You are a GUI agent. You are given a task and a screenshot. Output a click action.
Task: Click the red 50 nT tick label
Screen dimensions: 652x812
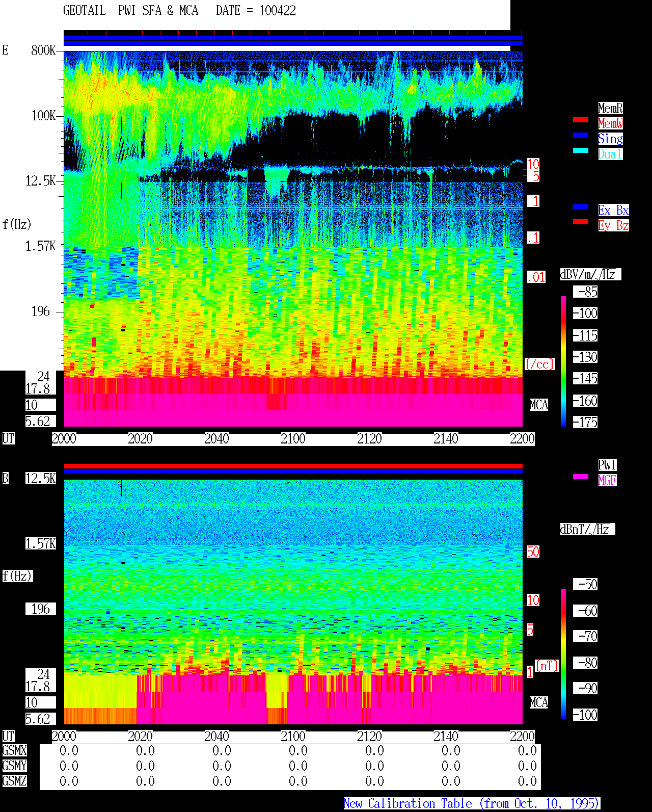coord(533,552)
